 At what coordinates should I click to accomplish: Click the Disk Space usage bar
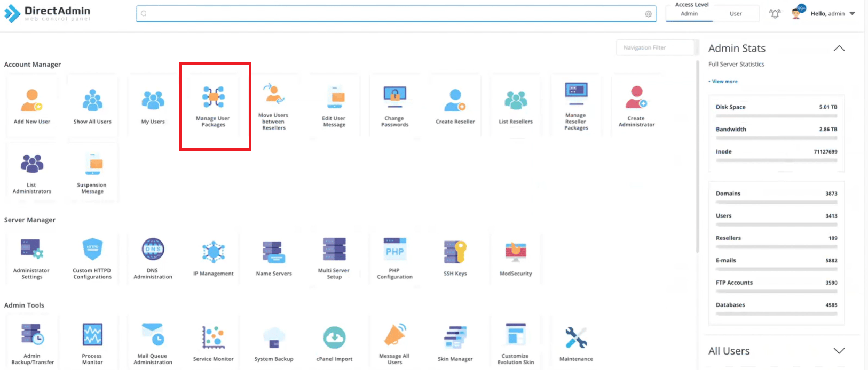pos(776,116)
